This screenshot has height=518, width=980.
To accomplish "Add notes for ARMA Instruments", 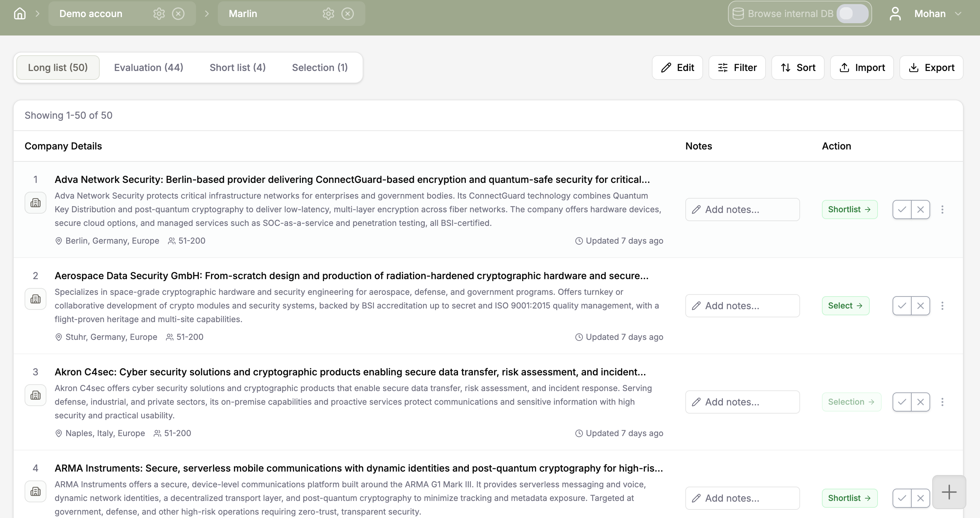I will [x=742, y=498].
